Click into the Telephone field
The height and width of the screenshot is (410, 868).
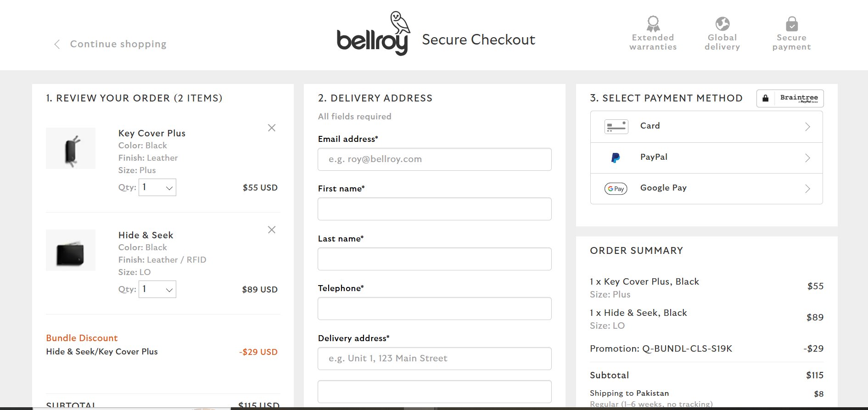pyautogui.click(x=434, y=309)
